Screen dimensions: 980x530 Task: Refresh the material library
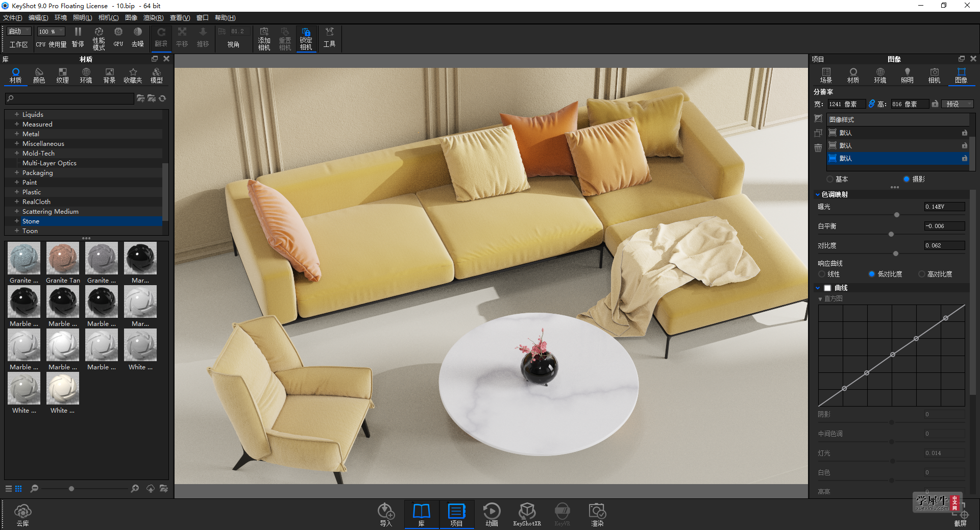coord(163,98)
